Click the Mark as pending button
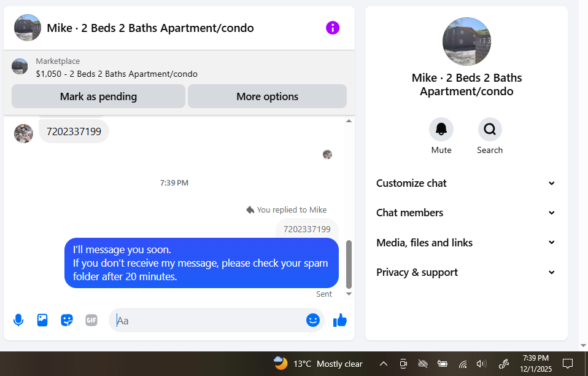The width and height of the screenshot is (588, 376). (x=98, y=96)
